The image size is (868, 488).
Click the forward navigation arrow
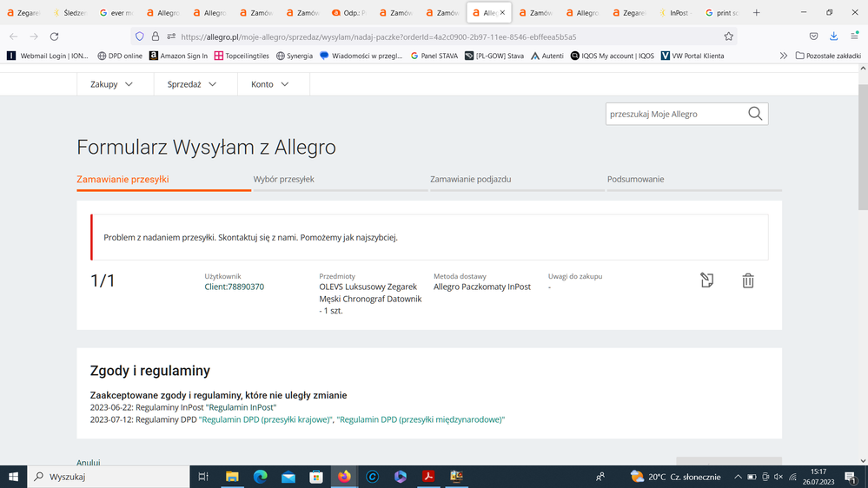(x=34, y=36)
